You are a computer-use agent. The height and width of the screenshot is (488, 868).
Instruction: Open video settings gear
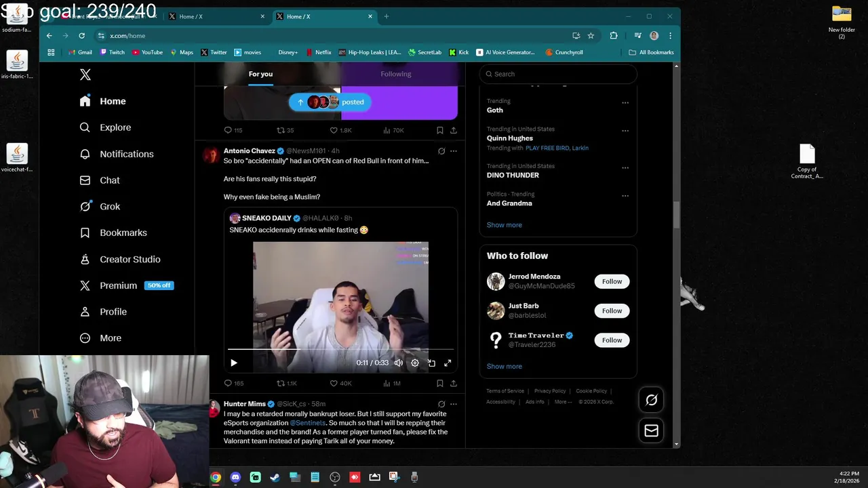(x=415, y=363)
